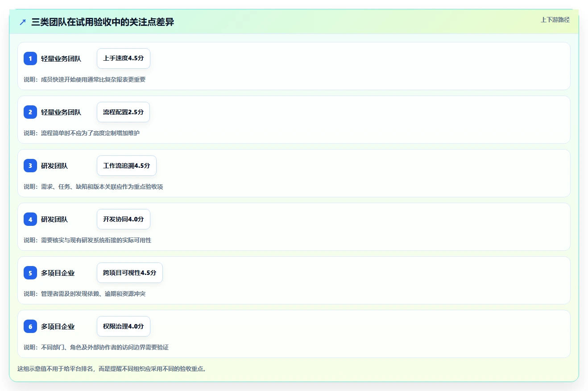
Task: Click note 需求、任务、缺陷和版本关联应作为重点验收项
Action: [x=102, y=187]
